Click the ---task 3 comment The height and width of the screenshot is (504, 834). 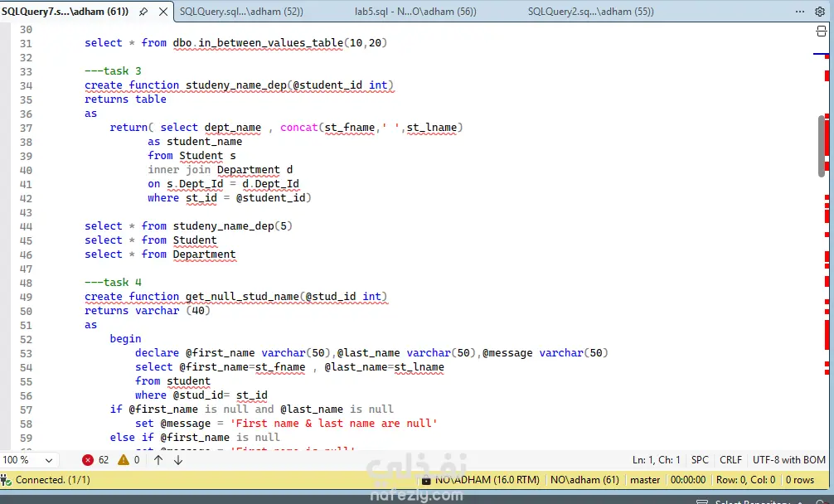click(x=113, y=70)
